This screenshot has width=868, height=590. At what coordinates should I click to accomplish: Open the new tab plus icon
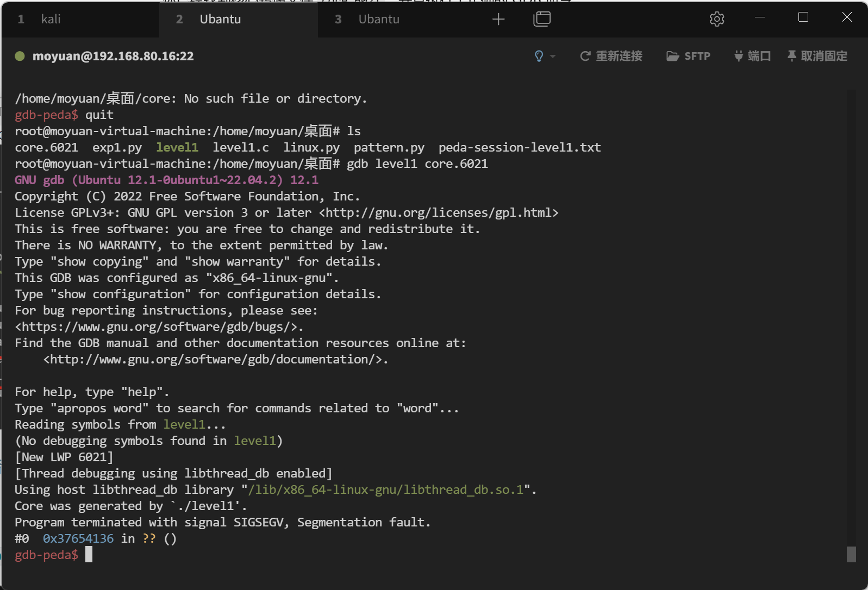point(498,20)
